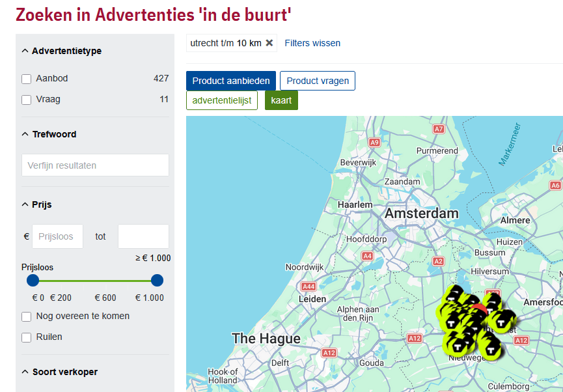Image resolution: width=563 pixels, height=392 pixels.
Task: Click the A12 road badge near Gouda
Action: 329,352
